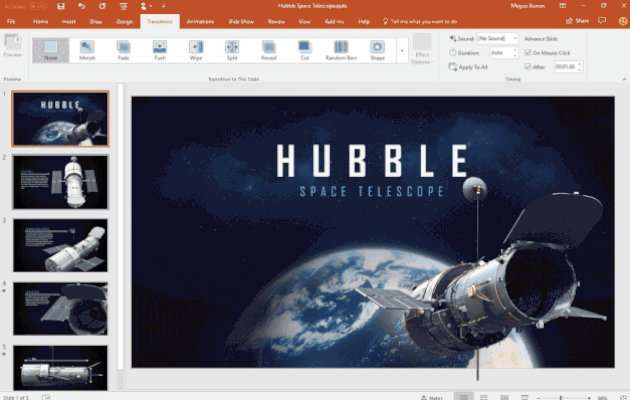The image size is (630, 400).
Task: Apply the Random Bars transition
Action: pyautogui.click(x=341, y=50)
